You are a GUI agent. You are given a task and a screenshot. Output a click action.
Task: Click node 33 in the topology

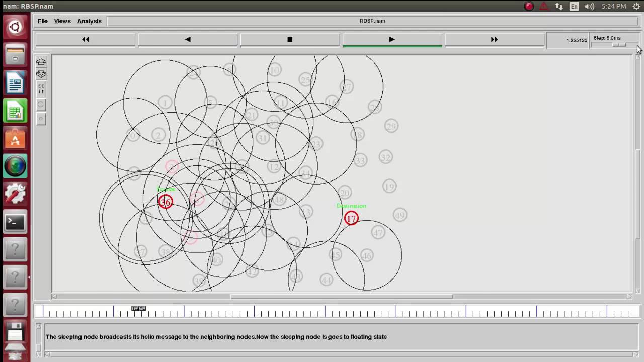point(360,161)
